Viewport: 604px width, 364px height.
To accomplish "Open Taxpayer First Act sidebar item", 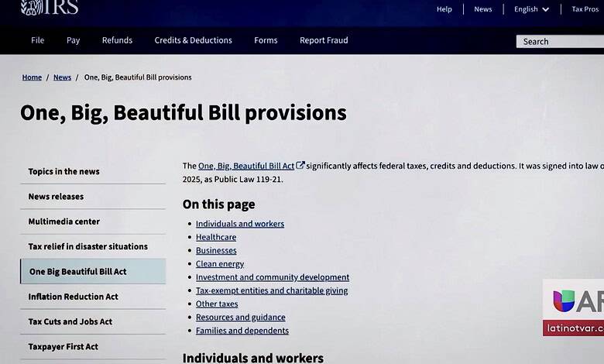I will (63, 347).
